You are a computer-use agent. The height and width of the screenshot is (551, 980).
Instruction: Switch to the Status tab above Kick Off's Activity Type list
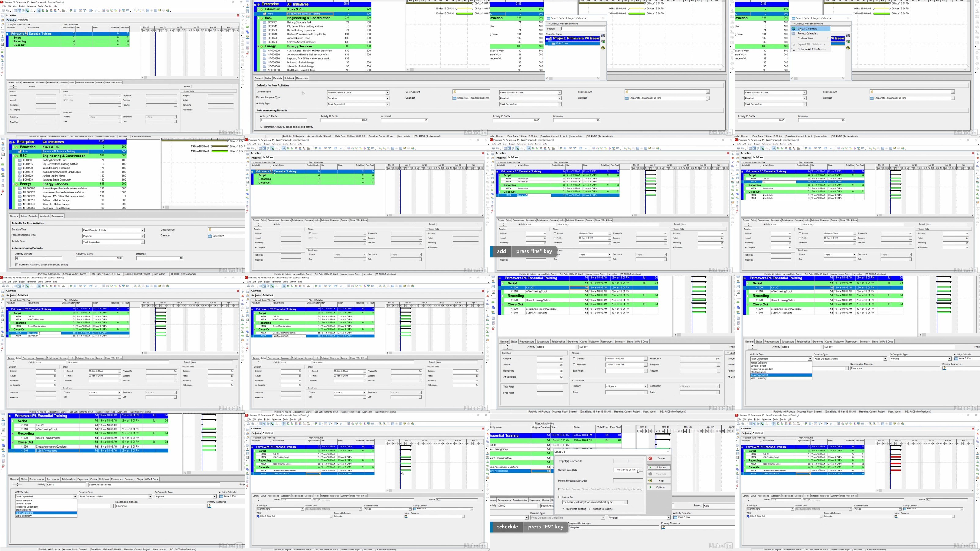[x=759, y=342]
